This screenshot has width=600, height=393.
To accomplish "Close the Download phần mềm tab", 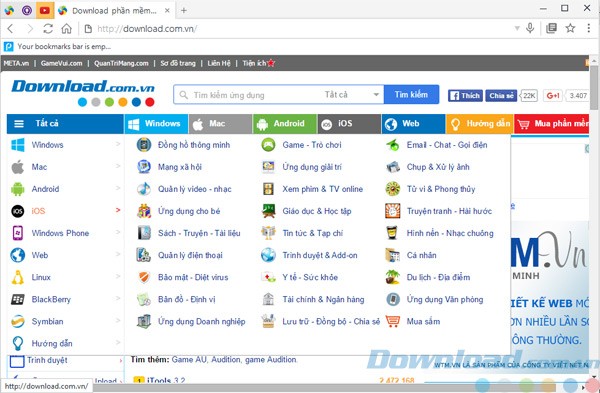I will [167, 10].
